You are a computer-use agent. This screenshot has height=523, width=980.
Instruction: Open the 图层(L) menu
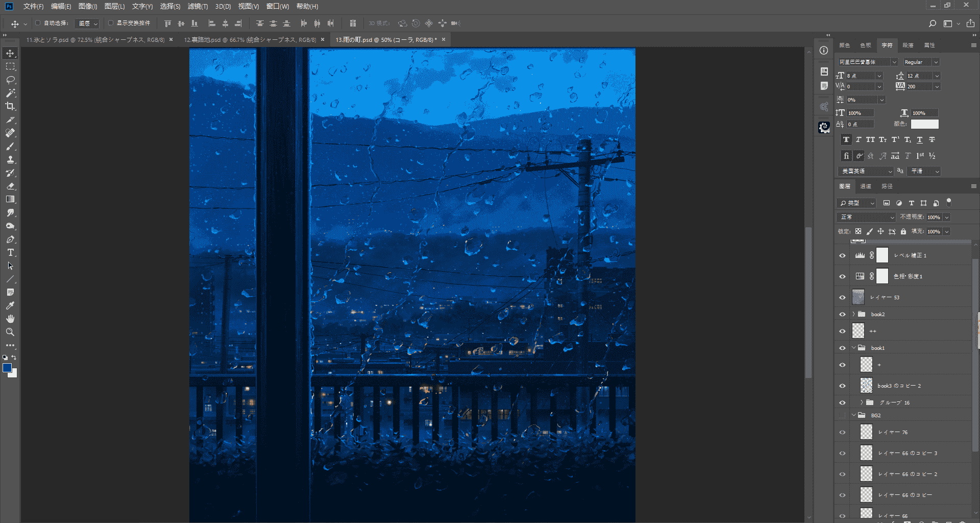point(114,6)
